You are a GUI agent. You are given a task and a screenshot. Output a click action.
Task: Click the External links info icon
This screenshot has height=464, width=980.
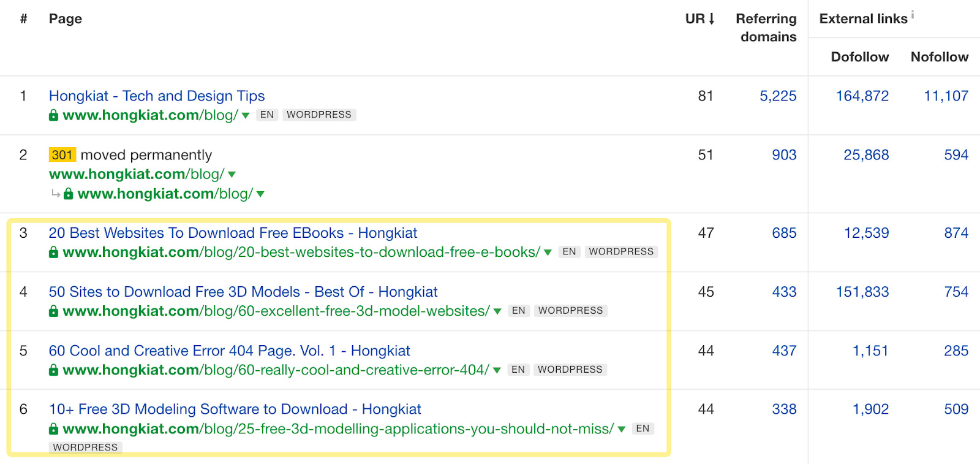pyautogui.click(x=912, y=15)
